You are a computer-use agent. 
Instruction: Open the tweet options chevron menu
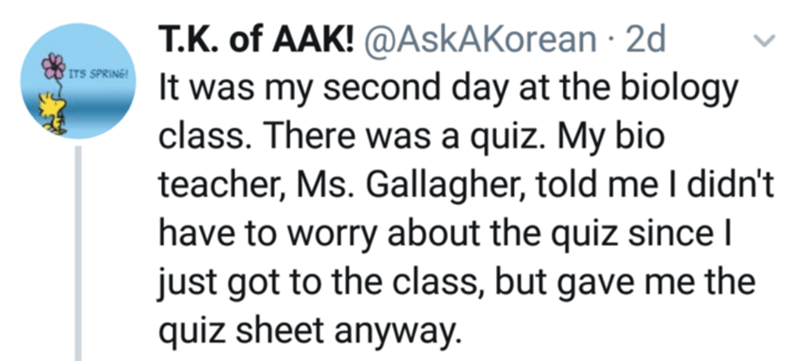pos(767,40)
